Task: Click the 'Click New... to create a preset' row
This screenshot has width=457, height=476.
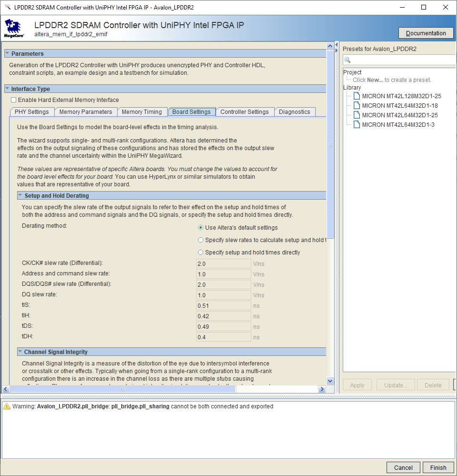Action: 392,80
